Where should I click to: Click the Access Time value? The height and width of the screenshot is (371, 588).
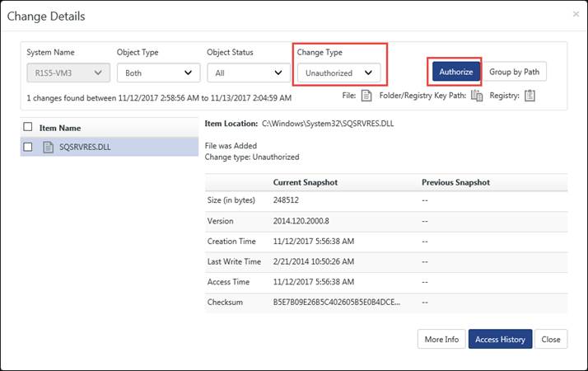coord(314,282)
